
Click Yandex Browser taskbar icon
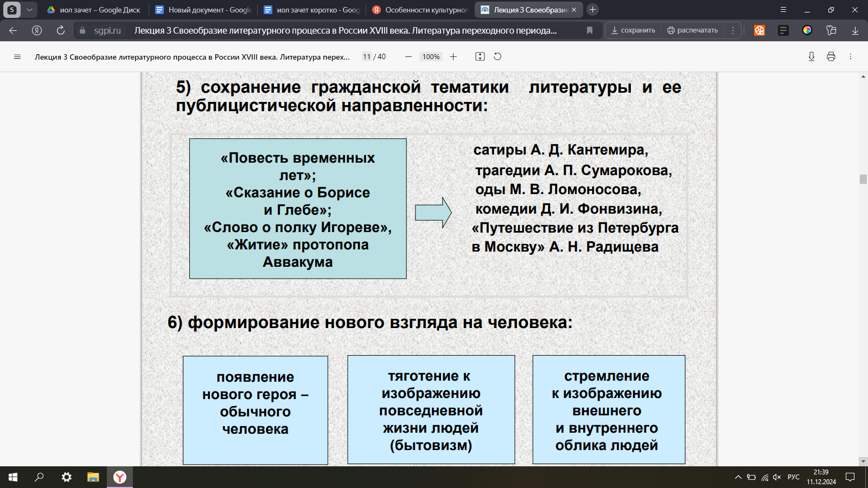[120, 477]
